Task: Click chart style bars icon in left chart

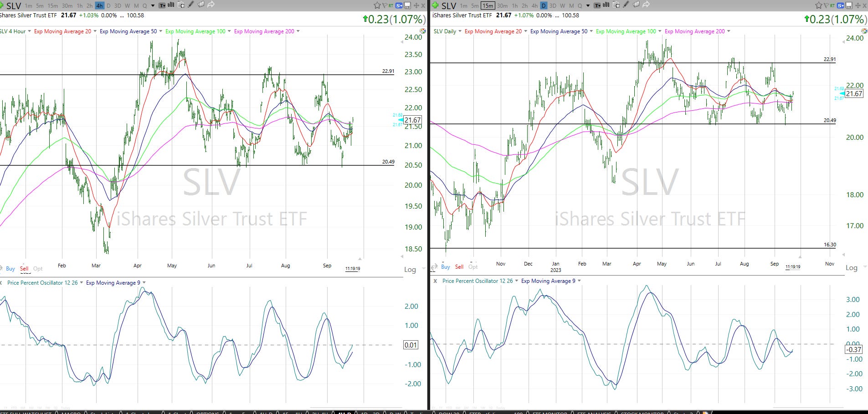Action: coord(171,5)
